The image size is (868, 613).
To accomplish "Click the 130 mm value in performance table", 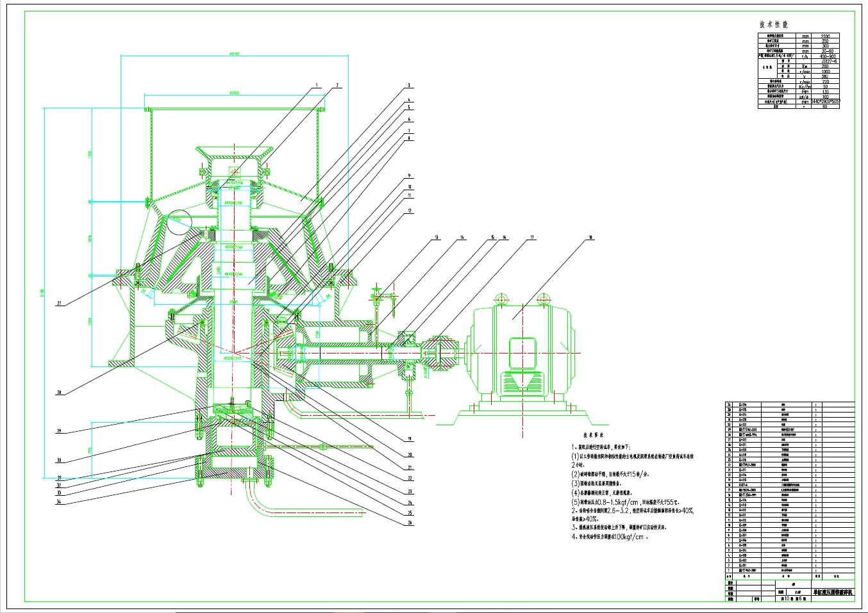I will pyautogui.click(x=825, y=92).
